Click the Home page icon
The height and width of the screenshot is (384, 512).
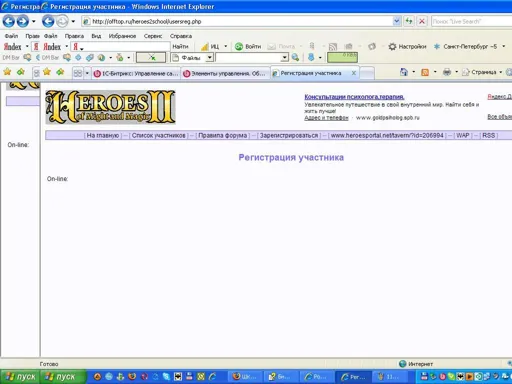[404, 72]
